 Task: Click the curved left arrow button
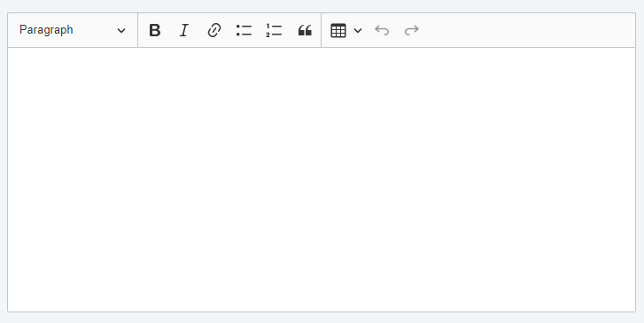(382, 30)
